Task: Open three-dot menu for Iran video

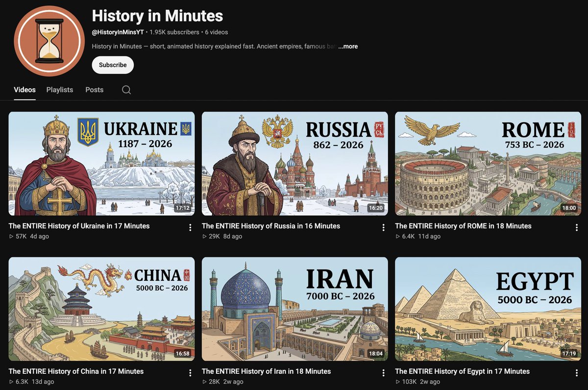Action: (383, 373)
